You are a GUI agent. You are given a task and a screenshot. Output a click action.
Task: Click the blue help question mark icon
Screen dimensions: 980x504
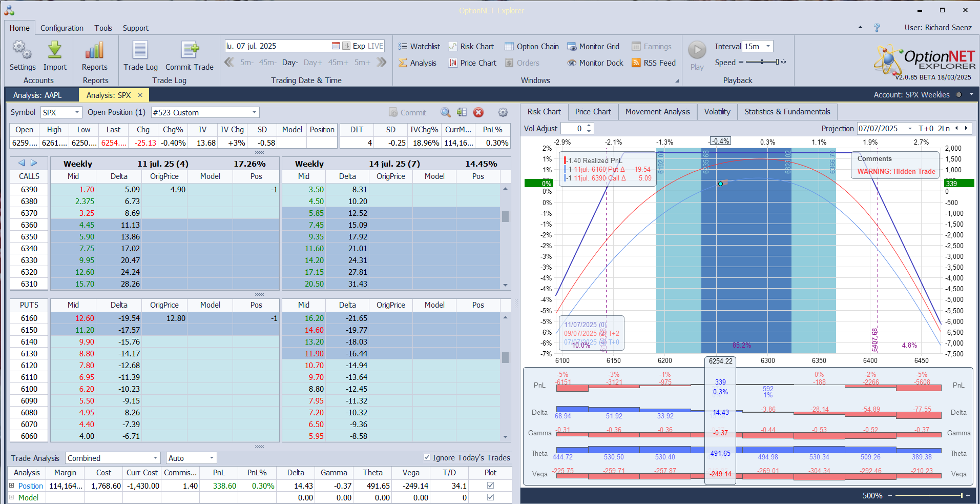(877, 28)
